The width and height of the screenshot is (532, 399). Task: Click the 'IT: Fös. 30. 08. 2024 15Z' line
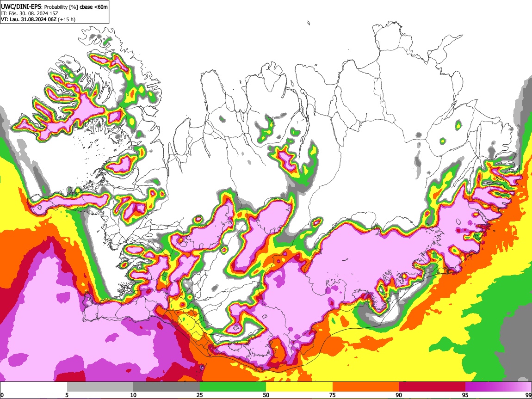[x=30, y=13]
